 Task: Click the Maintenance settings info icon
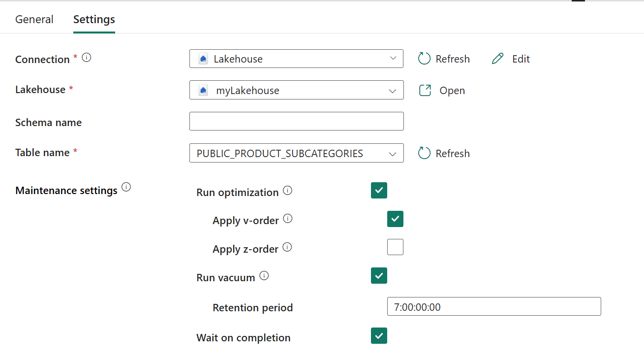[x=126, y=187]
